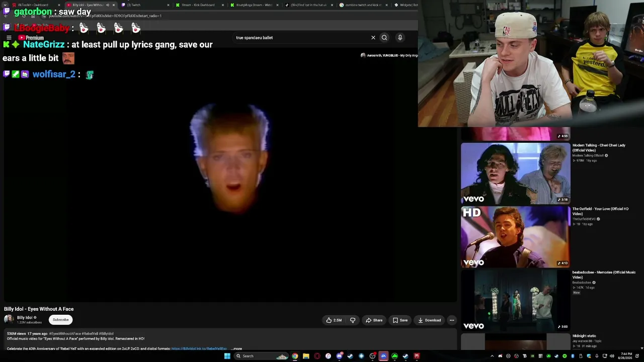This screenshot has height=362, width=644.
Task: Close the TikTok 'Find cat' tab
Action: tap(332, 5)
